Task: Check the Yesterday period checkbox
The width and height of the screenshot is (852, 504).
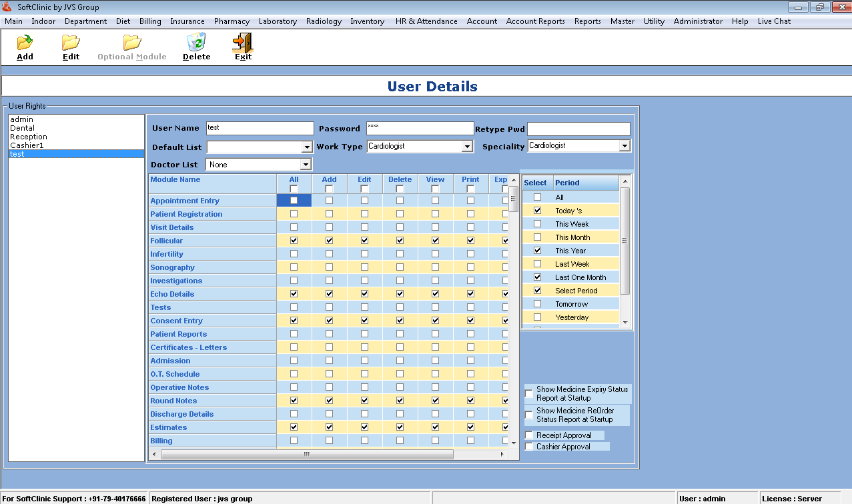Action: tap(538, 317)
